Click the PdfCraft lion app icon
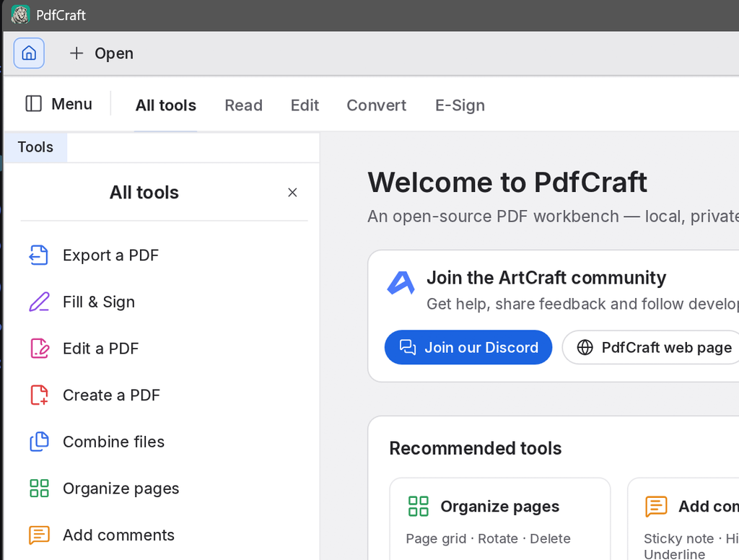The image size is (739, 560). click(20, 14)
